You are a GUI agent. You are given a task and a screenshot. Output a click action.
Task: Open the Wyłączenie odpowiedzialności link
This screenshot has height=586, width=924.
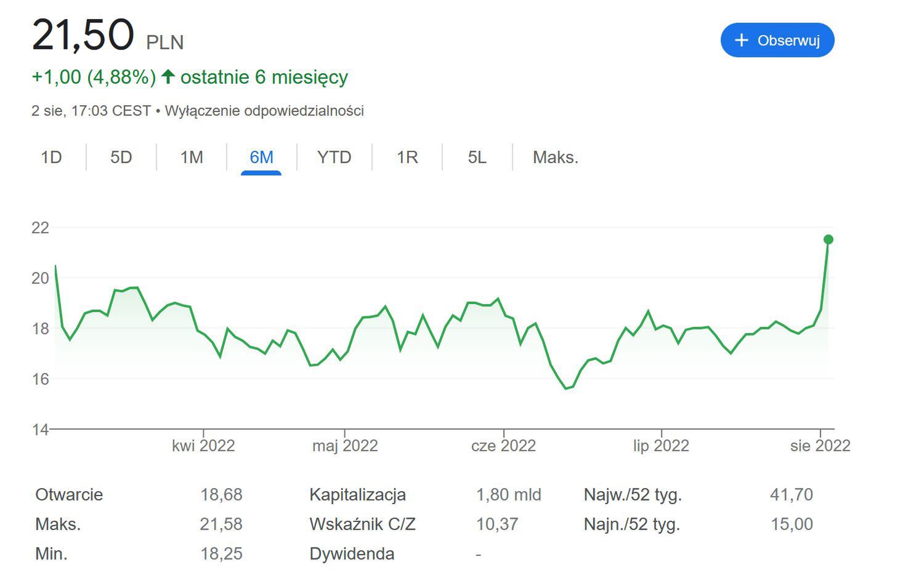(264, 111)
